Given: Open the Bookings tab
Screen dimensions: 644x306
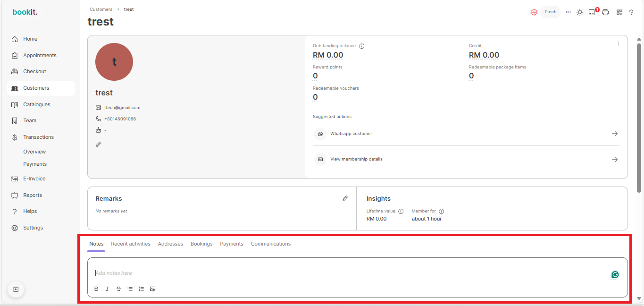Looking at the screenshot, I should [201, 244].
